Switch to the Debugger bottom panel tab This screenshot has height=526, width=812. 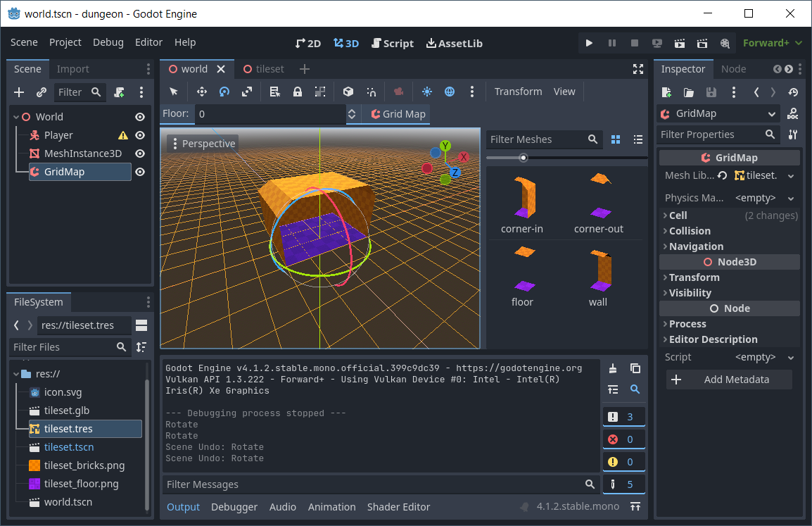[x=234, y=507]
